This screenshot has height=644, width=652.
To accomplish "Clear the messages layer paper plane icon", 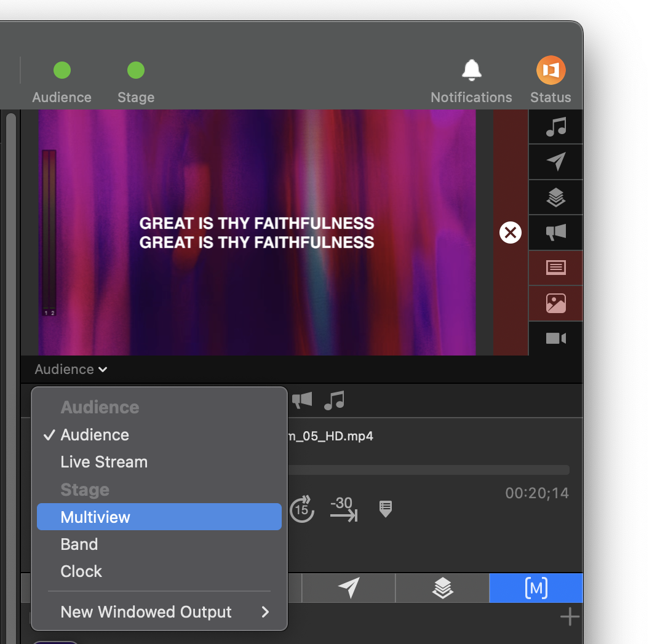I will coord(555,162).
